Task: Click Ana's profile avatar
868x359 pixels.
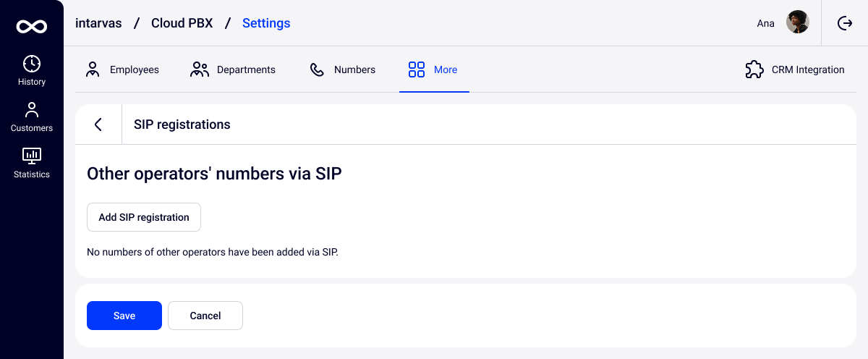Action: point(798,22)
